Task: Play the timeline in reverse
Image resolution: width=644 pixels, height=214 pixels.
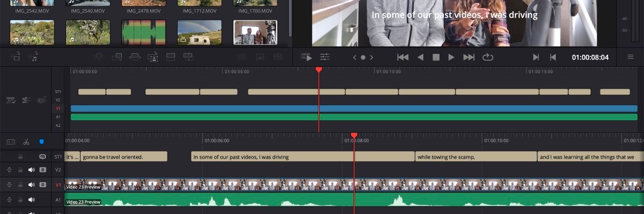Action: [x=420, y=57]
